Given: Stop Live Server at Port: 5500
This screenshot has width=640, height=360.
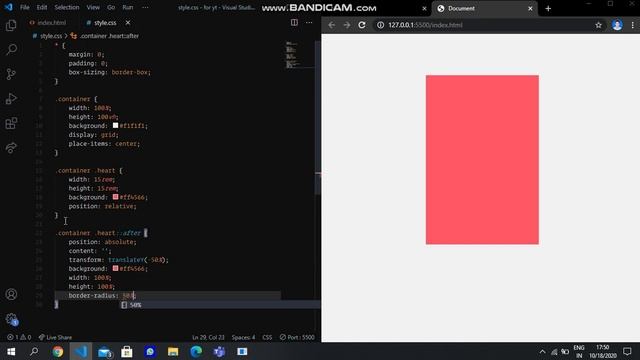Looking at the screenshot, I should 297,337.
